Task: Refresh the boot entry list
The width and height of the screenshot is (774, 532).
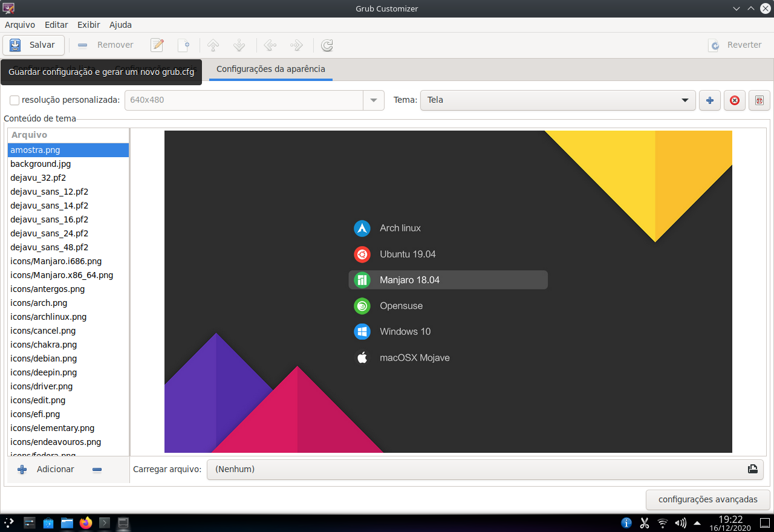Action: tap(327, 45)
